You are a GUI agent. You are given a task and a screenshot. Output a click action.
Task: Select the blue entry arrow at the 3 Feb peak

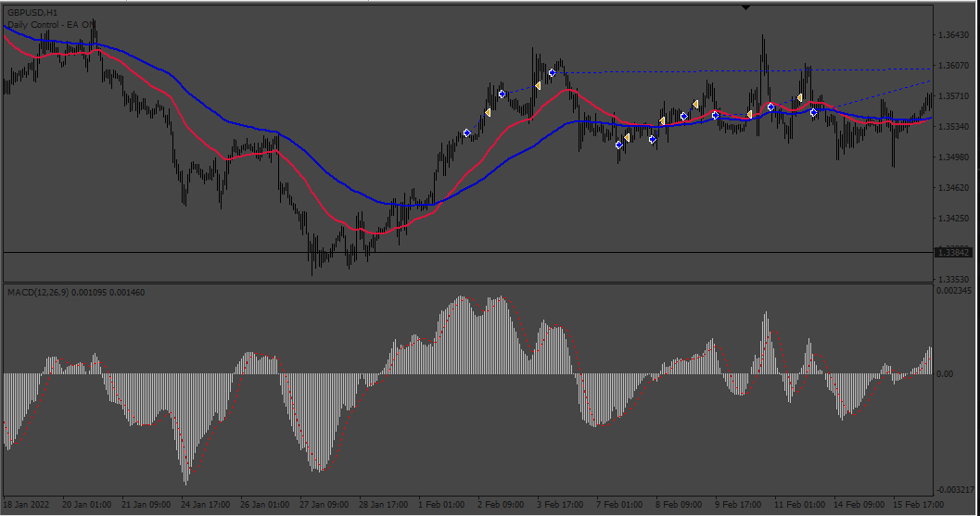(x=552, y=73)
